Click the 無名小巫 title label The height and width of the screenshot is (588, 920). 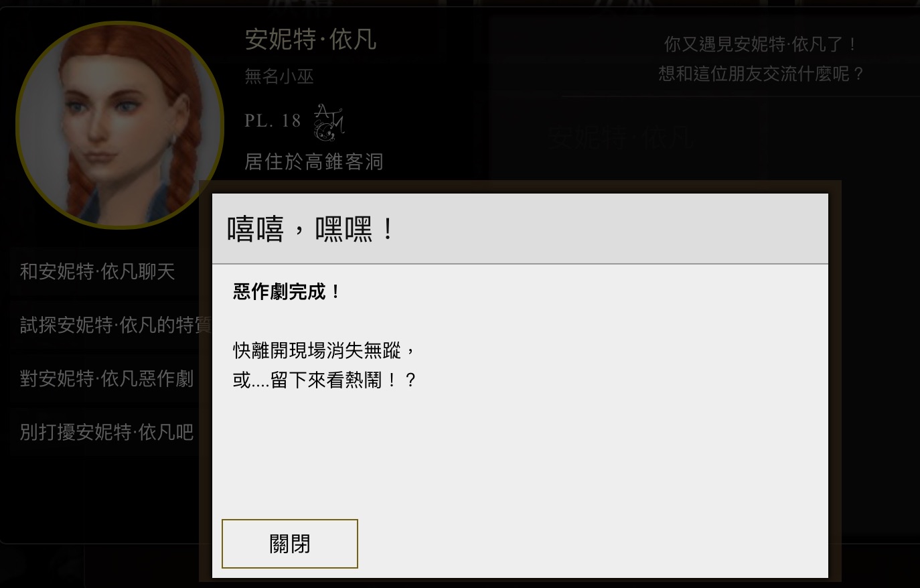pyautogui.click(x=279, y=76)
